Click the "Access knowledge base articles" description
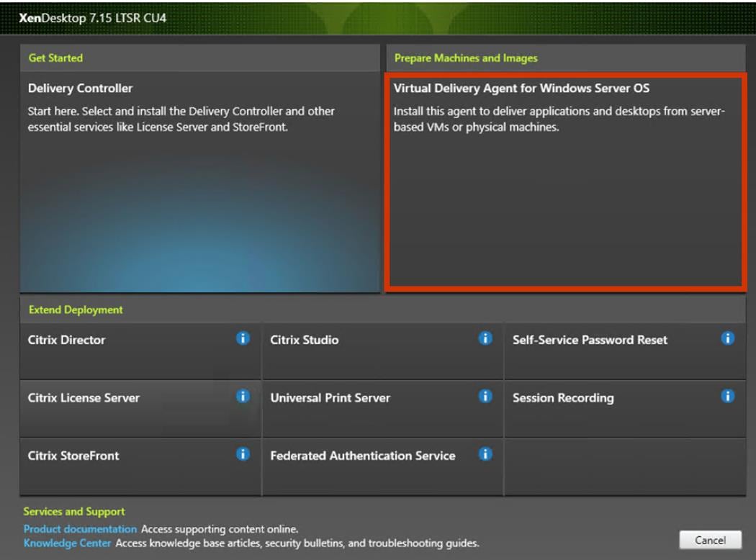The height and width of the screenshot is (560, 756). 297,543
